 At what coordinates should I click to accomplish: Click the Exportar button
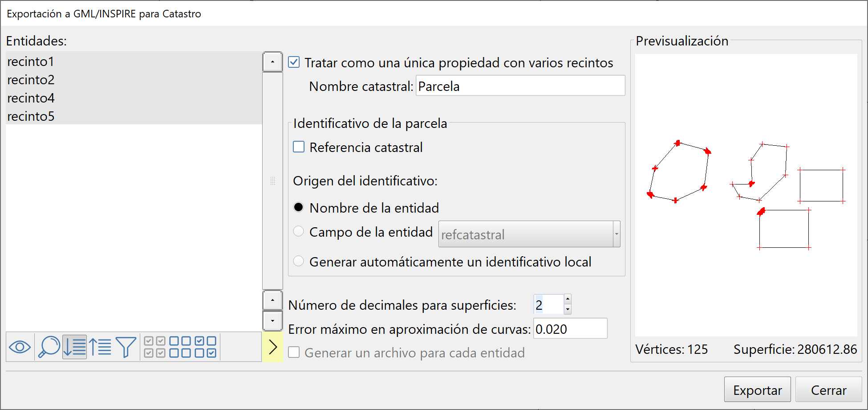pyautogui.click(x=757, y=389)
